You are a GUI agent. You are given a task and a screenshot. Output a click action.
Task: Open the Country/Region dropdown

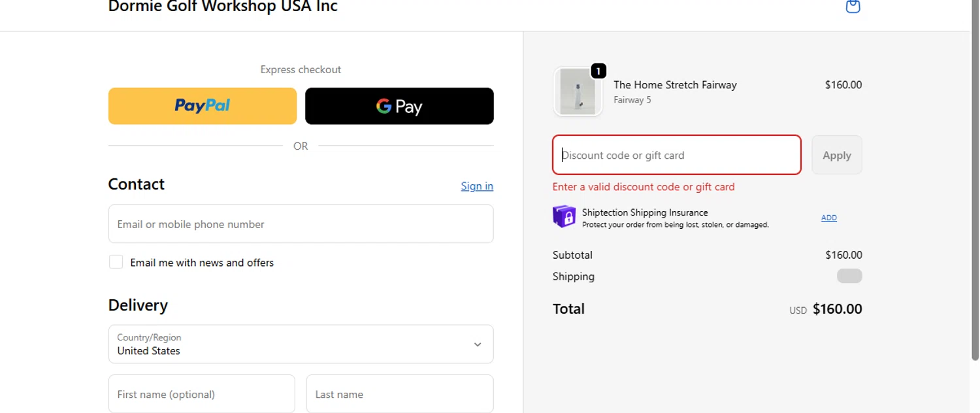tap(301, 344)
